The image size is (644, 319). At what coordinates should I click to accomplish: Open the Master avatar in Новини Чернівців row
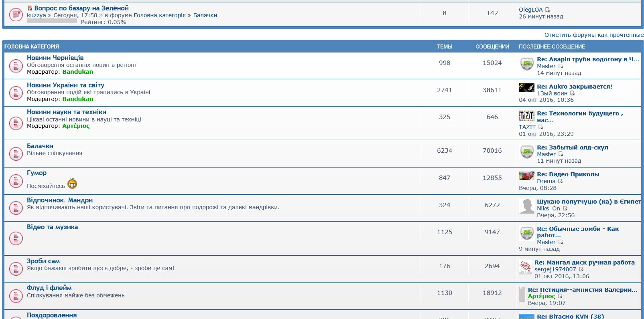pos(526,64)
